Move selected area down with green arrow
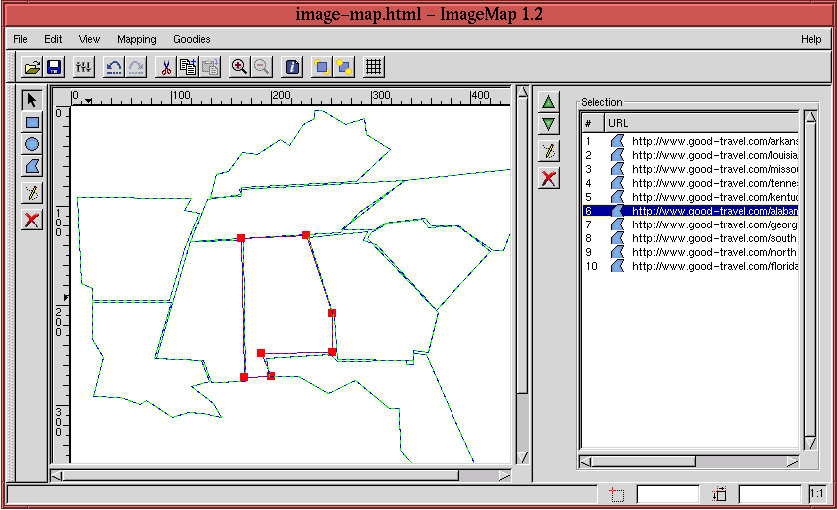Screen dimensions: 837x510 coord(548,124)
